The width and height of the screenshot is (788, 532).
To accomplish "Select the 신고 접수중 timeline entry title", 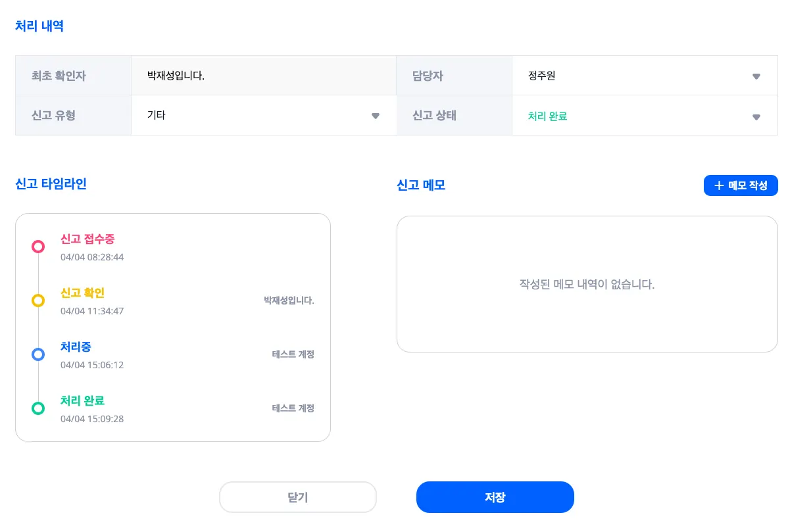I will 87,239.
